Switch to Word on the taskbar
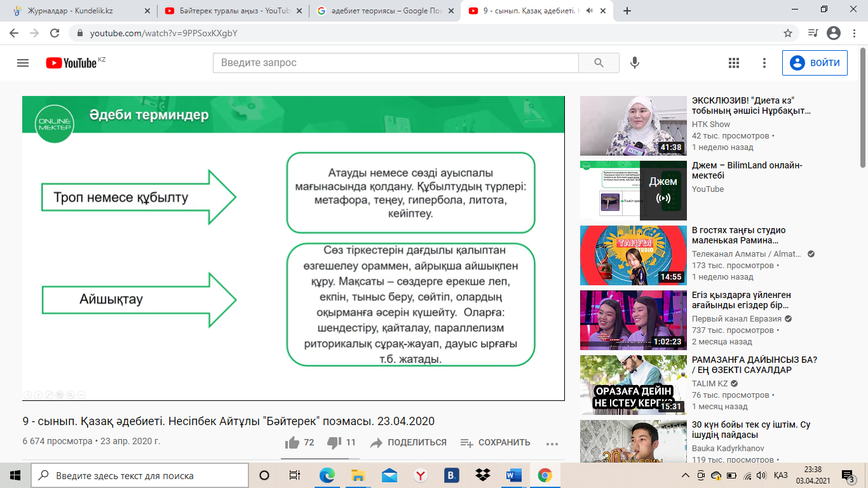 point(513,475)
